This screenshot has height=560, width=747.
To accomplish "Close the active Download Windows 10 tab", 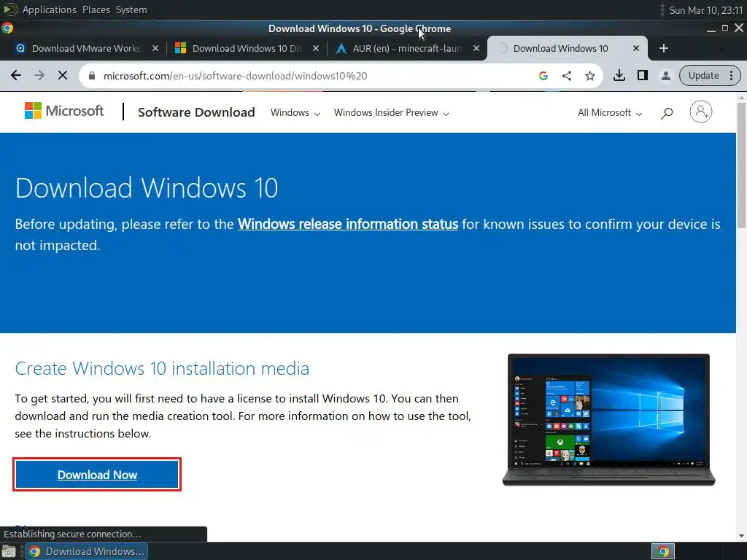I will pos(635,48).
